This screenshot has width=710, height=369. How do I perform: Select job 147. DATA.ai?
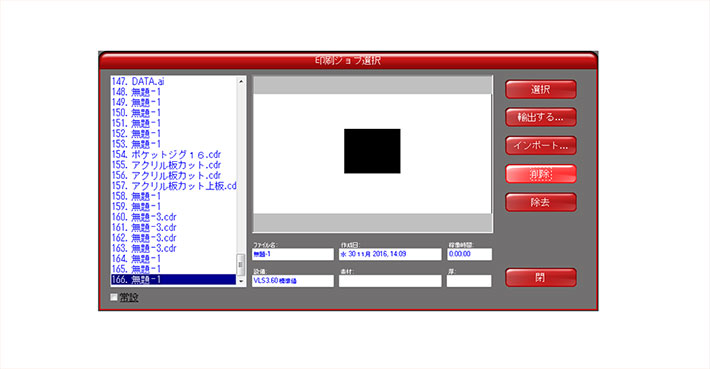(x=174, y=81)
